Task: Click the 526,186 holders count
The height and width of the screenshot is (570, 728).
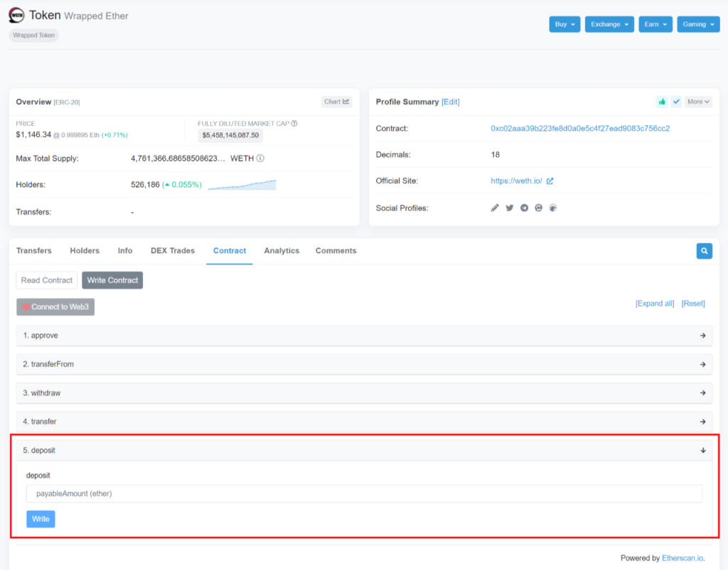Action: pos(145,185)
